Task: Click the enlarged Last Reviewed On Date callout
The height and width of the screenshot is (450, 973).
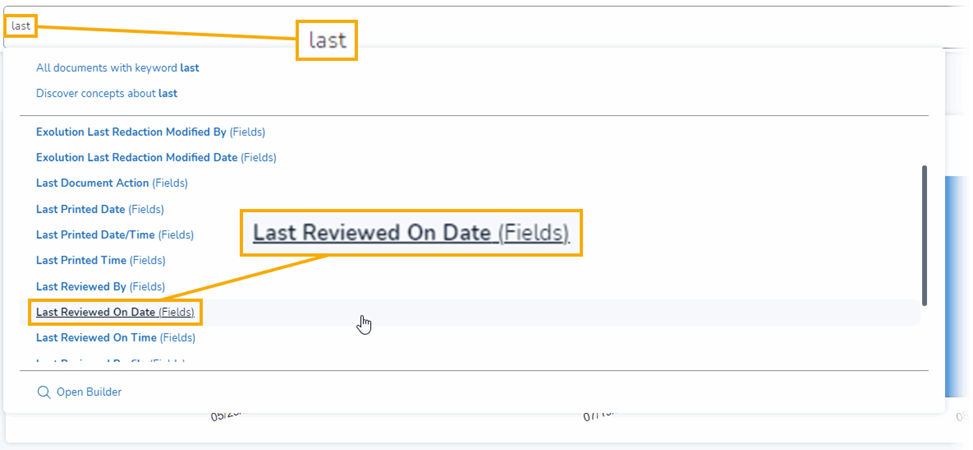Action: (x=411, y=233)
